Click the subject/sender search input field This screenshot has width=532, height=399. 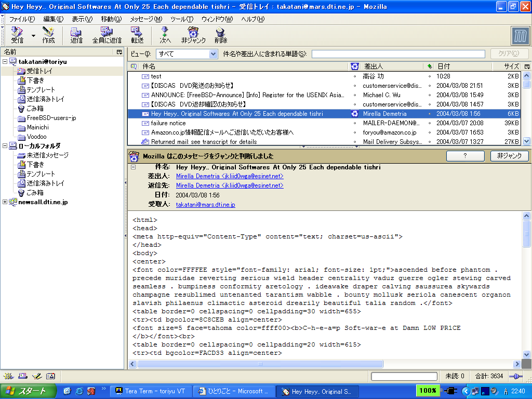coord(398,54)
